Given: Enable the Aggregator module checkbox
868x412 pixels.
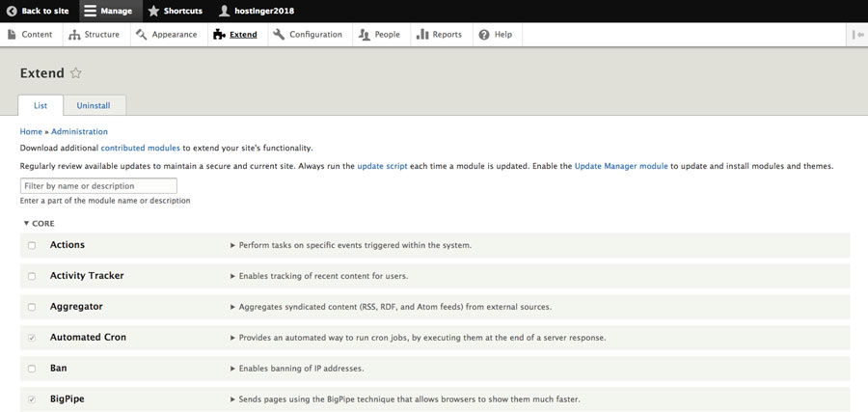Looking at the screenshot, I should (x=32, y=307).
